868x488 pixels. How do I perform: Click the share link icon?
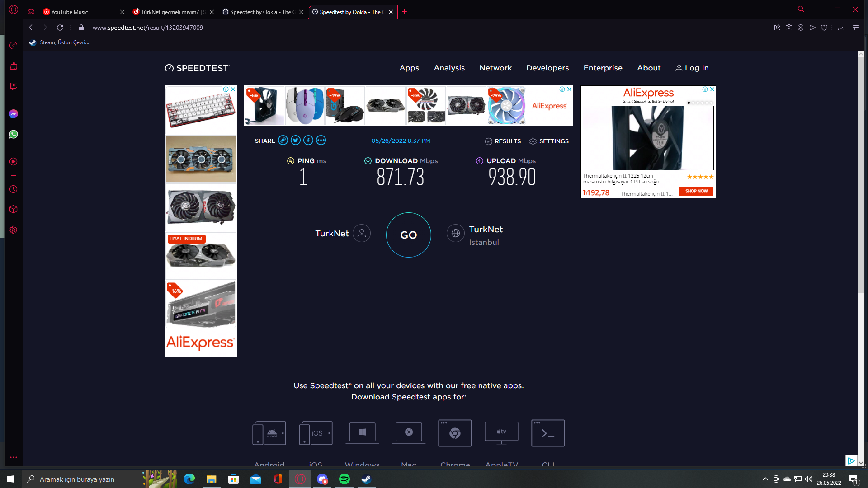[x=283, y=141]
